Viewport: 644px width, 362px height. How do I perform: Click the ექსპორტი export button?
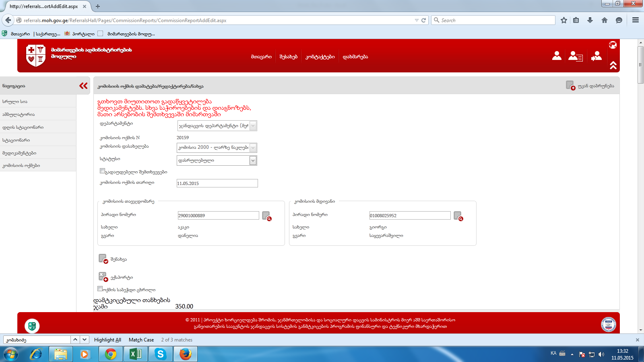point(116,277)
